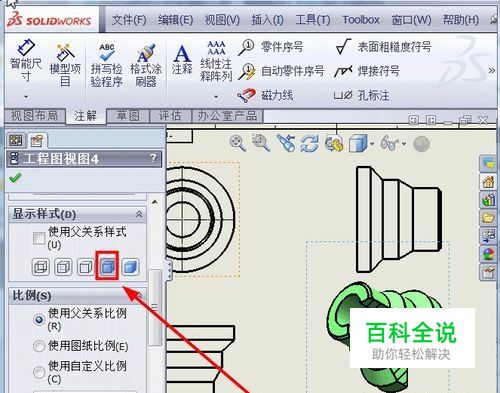Screen dimensions: 500x393
Task: Toggle 使用父关系样式 checkbox
Action: (39, 238)
